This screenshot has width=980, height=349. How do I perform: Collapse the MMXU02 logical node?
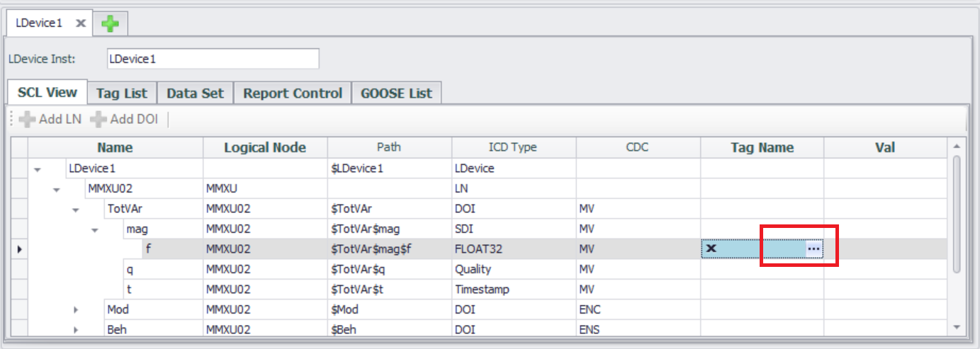coord(57,189)
